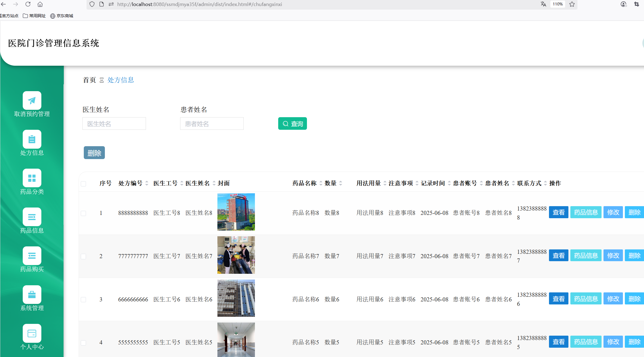This screenshot has width=644, height=357.
Task: Open the 药品分类 grid icon
Action: click(32, 178)
